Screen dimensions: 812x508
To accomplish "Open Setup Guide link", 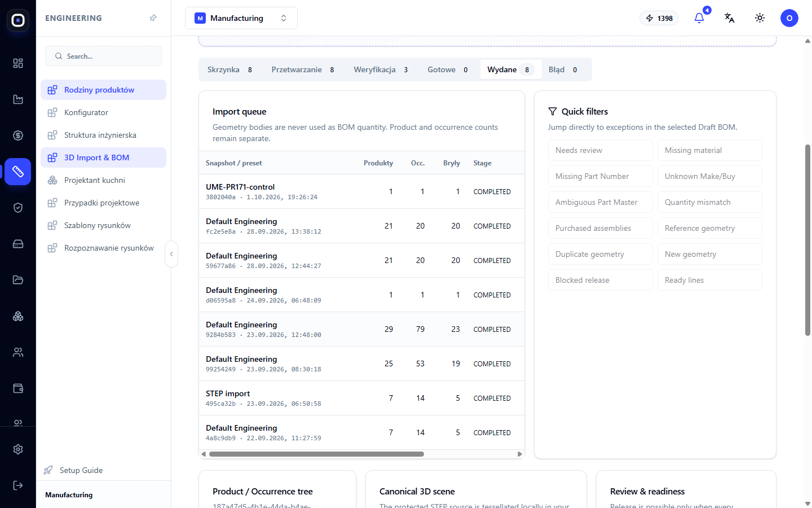I will pos(81,470).
